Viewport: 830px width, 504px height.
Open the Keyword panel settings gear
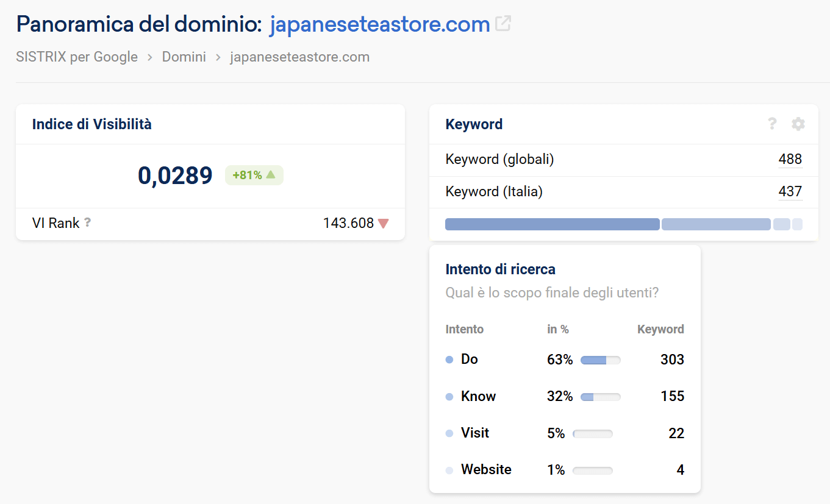pos(798,124)
